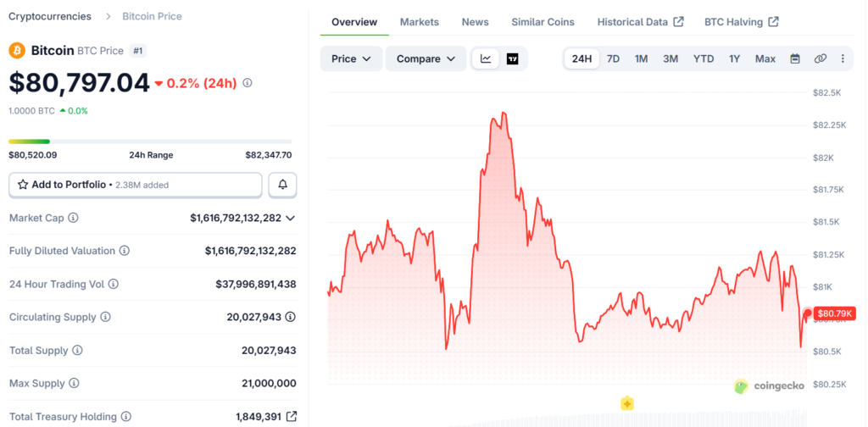Select the 1M time range
The height and width of the screenshot is (427, 868).
[x=641, y=58]
